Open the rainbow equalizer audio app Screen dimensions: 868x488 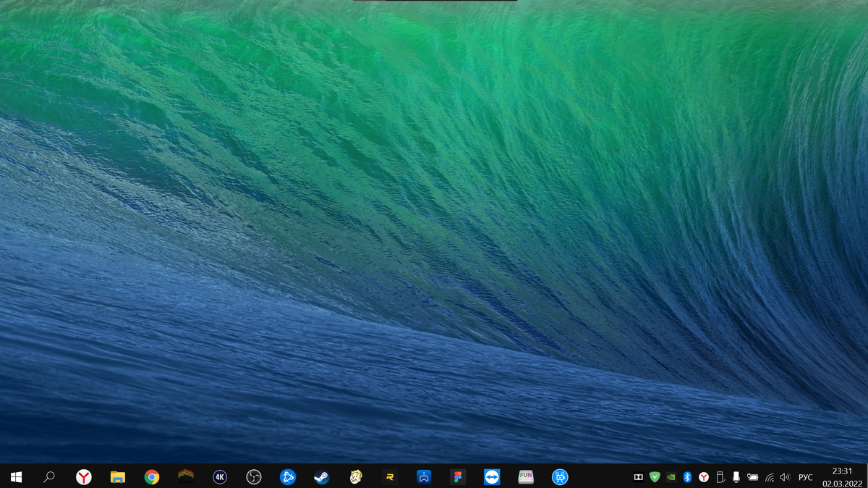point(186,477)
